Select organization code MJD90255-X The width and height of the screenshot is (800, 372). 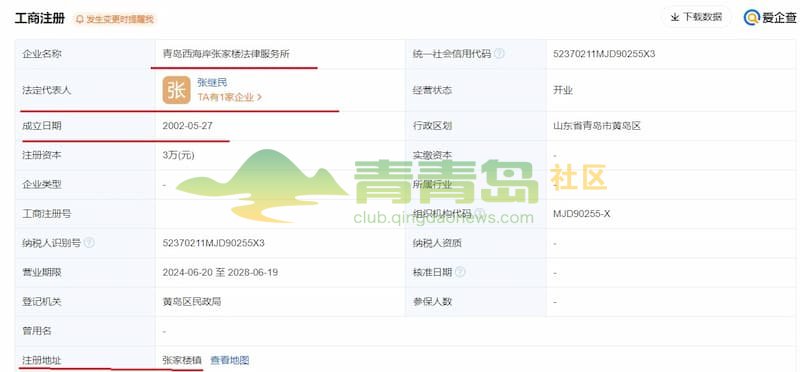pyautogui.click(x=582, y=213)
